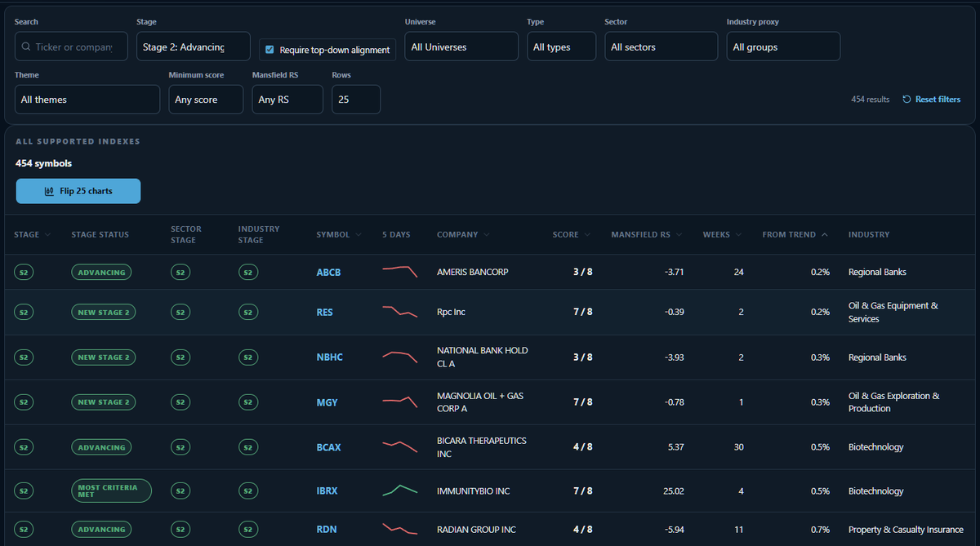
Task: Open the IBRX ticker link
Action: [327, 491]
